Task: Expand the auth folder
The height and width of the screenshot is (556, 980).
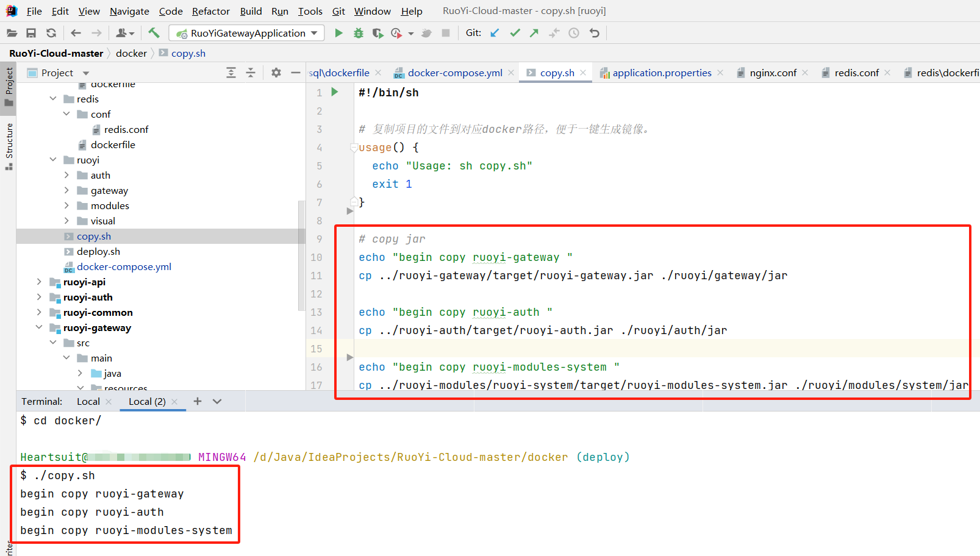Action: [x=66, y=175]
